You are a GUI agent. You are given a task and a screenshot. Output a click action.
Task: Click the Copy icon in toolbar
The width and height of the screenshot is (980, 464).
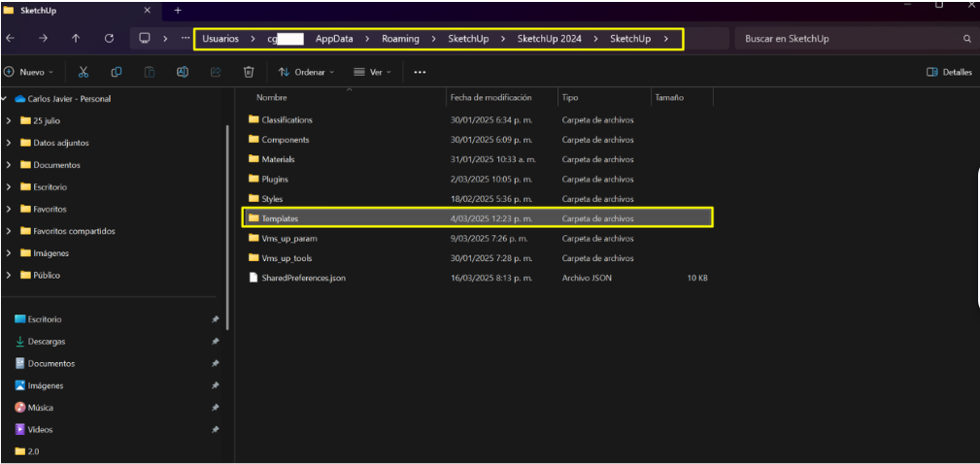(117, 72)
